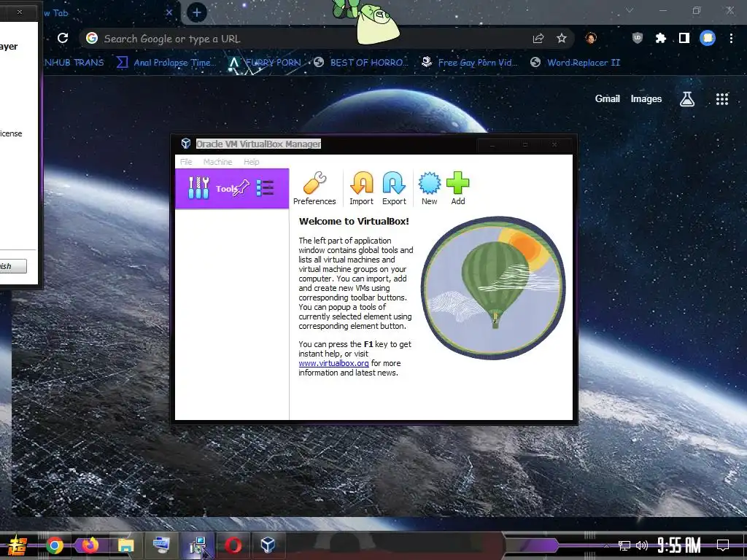Viewport: 747px width, 560px height.
Task: Click the Finish button in the installer
Action: coord(13,266)
